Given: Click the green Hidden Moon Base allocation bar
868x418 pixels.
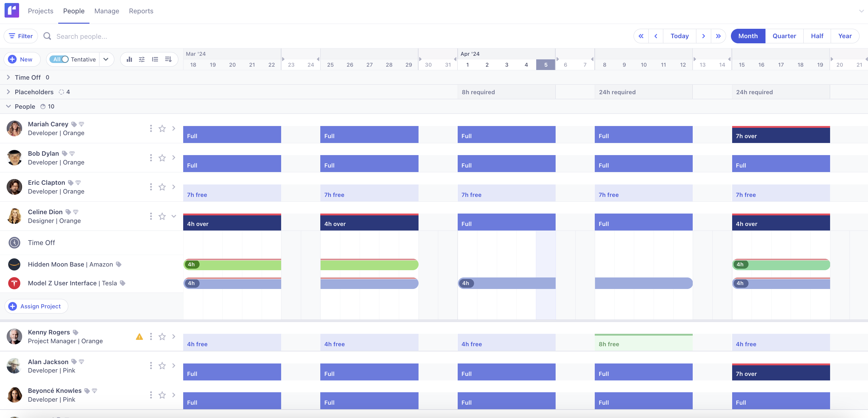Looking at the screenshot, I should [236, 265].
